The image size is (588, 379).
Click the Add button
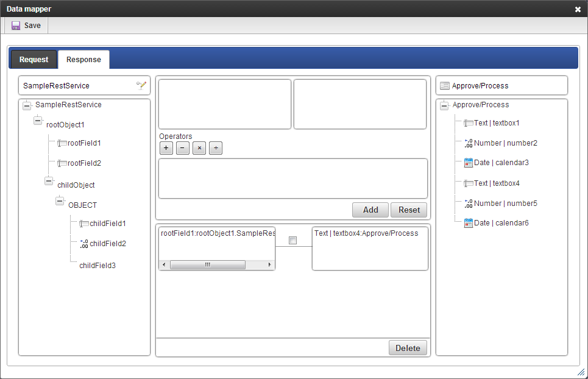coord(370,210)
